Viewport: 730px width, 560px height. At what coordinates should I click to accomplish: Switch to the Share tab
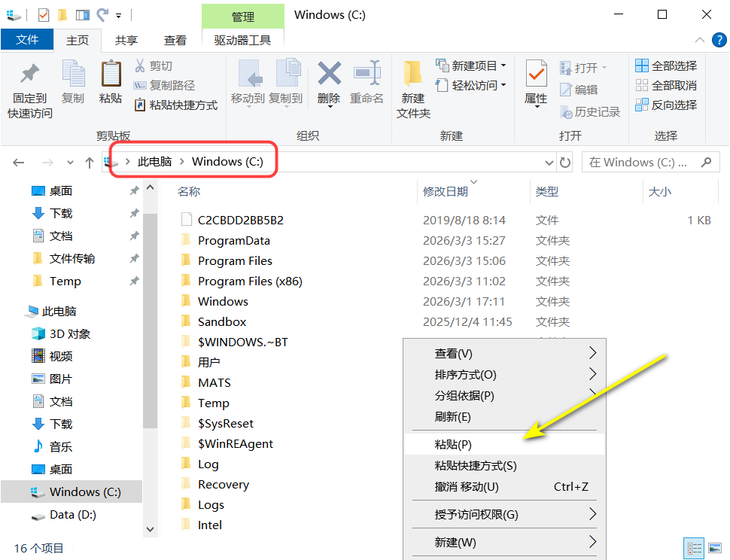click(x=126, y=40)
